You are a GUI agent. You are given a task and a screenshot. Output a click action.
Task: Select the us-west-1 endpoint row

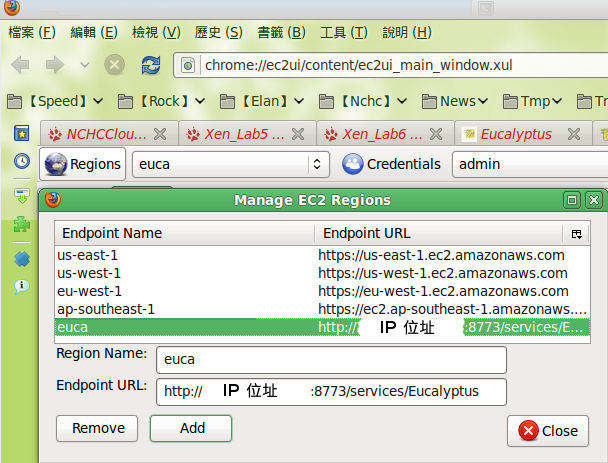[322, 273]
